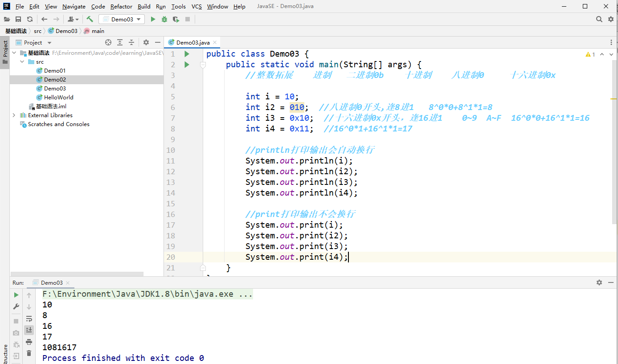618x364 pixels.
Task: Click the gutter run arrow beside main method
Action: point(187,65)
